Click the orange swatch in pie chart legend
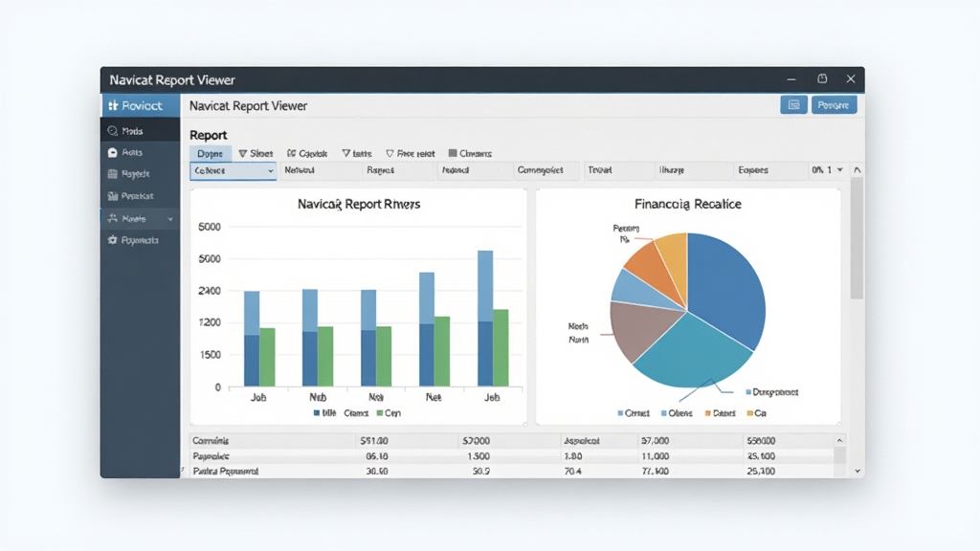Viewport: 980px width, 551px height. tap(707, 413)
